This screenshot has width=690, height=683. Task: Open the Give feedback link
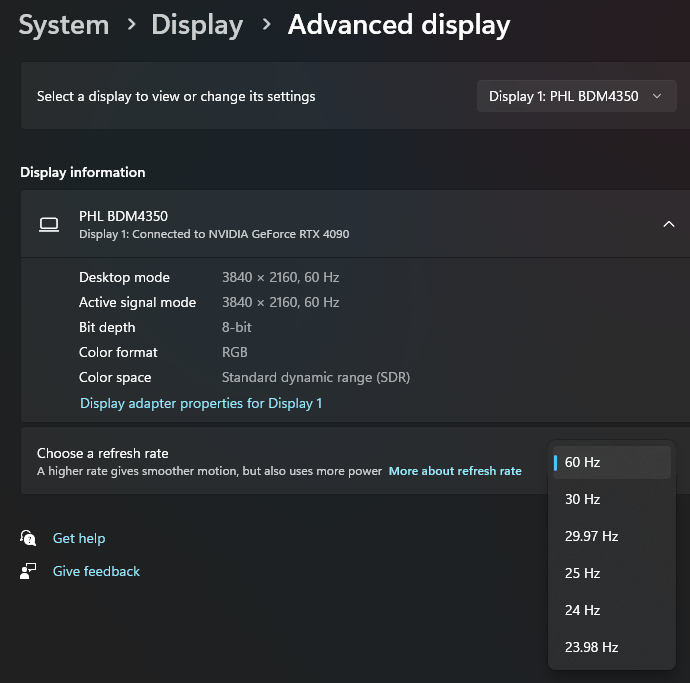pyautogui.click(x=96, y=571)
